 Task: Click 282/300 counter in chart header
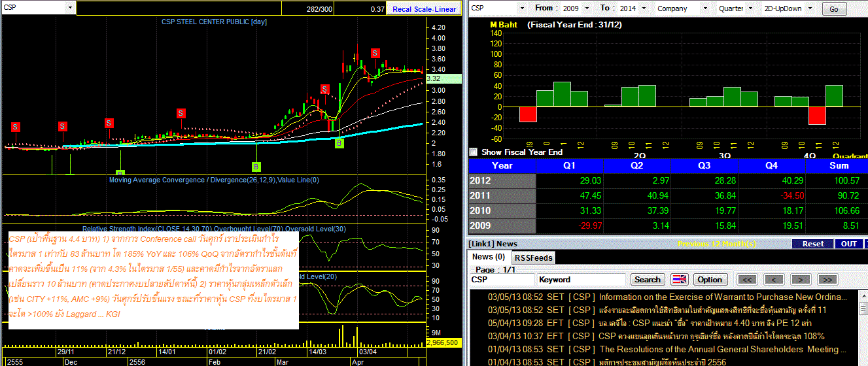coord(319,8)
